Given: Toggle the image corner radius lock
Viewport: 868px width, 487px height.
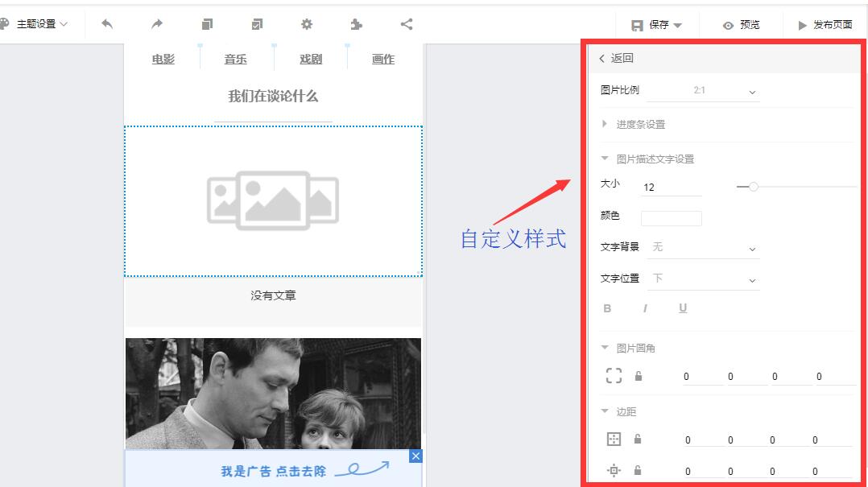Looking at the screenshot, I should pyautogui.click(x=639, y=376).
